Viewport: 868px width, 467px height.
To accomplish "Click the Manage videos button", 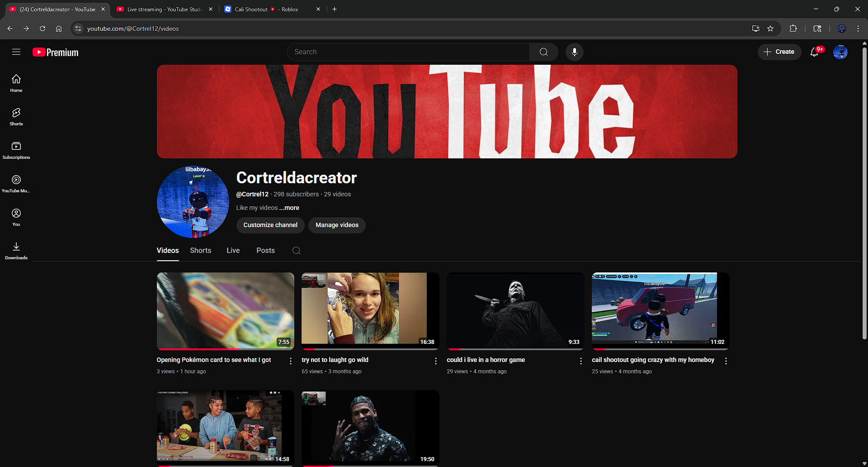I will (x=337, y=225).
